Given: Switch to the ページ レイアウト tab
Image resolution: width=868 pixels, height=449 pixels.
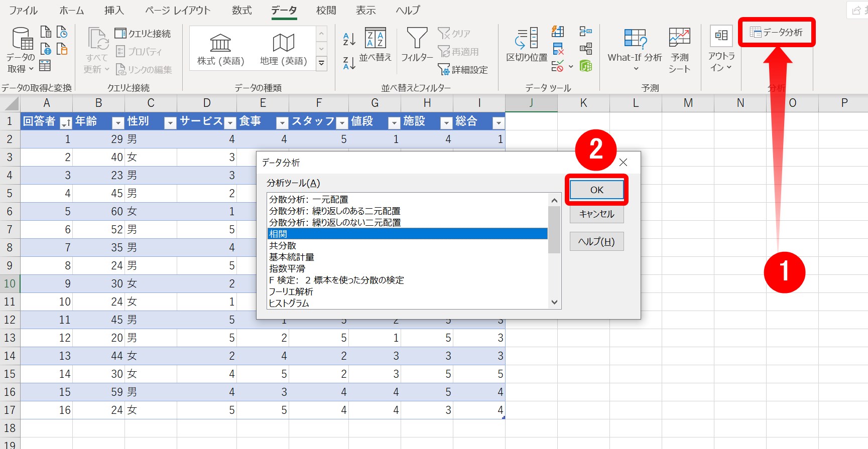Looking at the screenshot, I should (x=178, y=11).
